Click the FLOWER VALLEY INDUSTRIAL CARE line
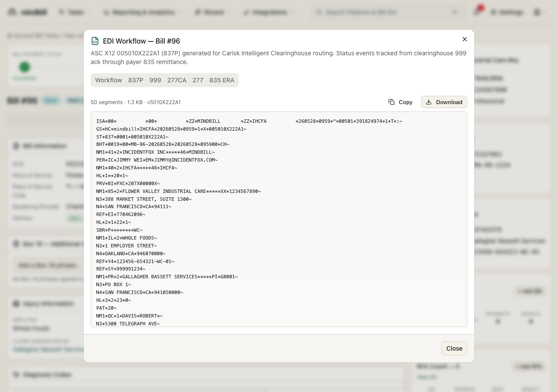Image resolution: width=558 pixels, height=392 pixels. tap(179, 191)
